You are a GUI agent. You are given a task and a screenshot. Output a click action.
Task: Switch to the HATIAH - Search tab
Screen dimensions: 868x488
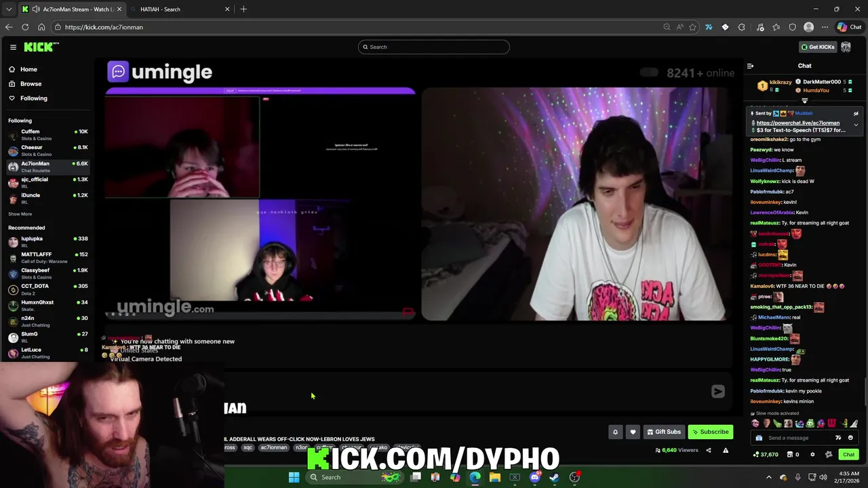[180, 9]
